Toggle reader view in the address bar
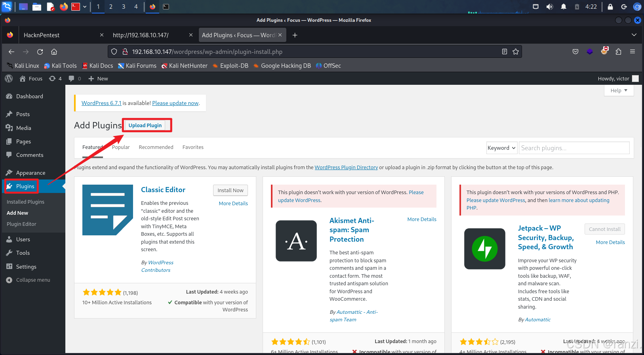 [x=505, y=52]
